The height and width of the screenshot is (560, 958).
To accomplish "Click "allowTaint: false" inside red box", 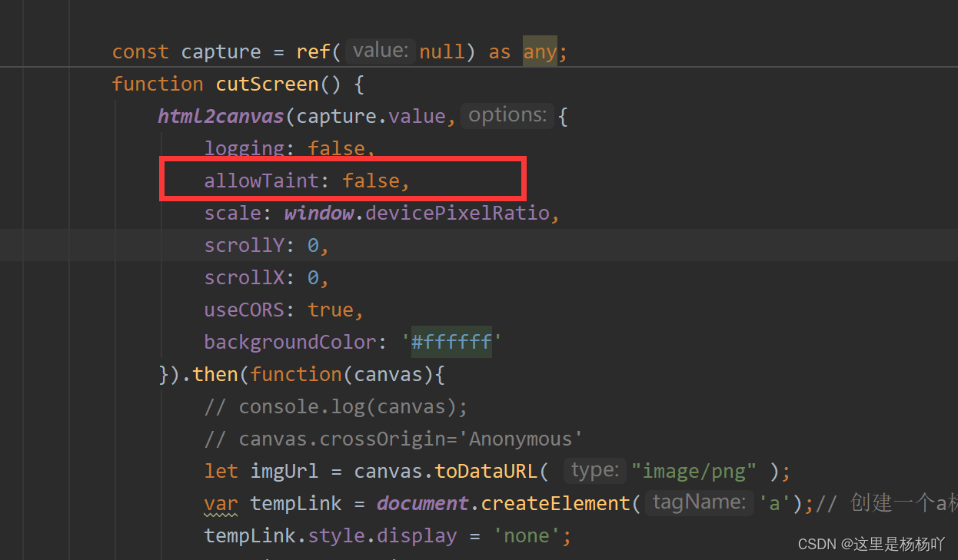I will coord(306,180).
